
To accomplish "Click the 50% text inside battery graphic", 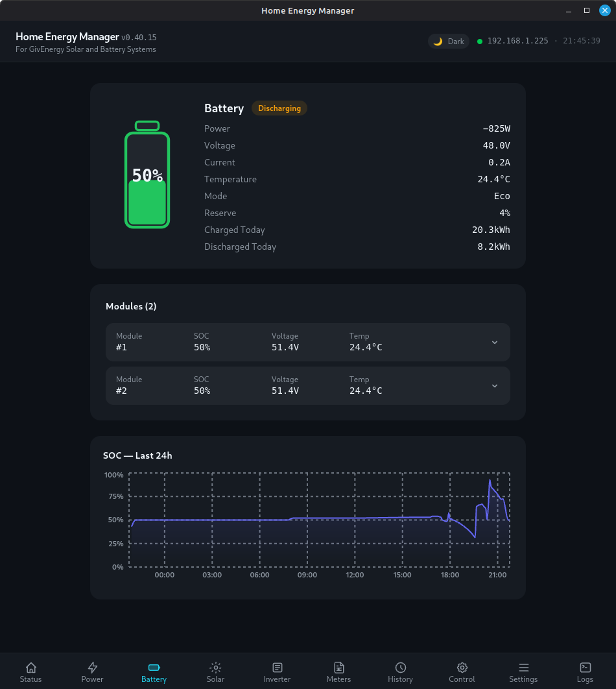I will 148,175.
